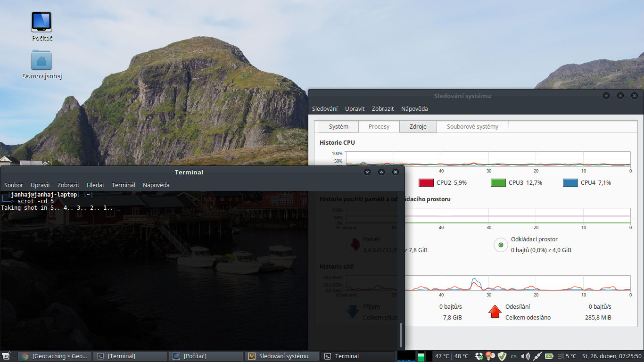The width and height of the screenshot is (644, 362).
Task: Open the Soubor menu in Terminal
Action: (x=14, y=185)
